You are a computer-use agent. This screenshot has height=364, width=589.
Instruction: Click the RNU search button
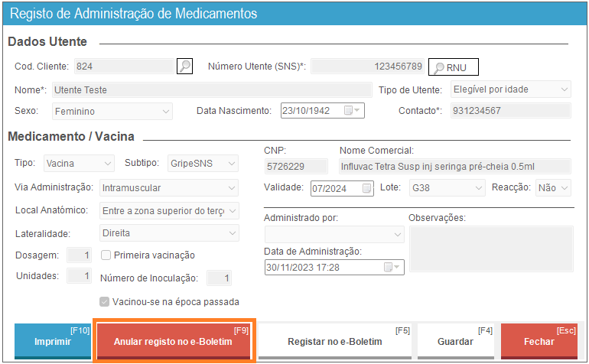(453, 67)
